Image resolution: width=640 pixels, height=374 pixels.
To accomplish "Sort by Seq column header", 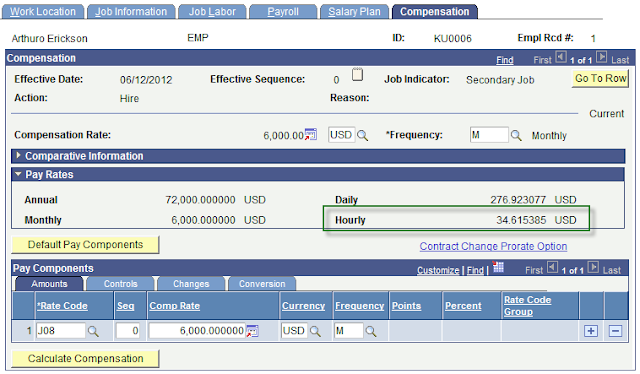I will pyautogui.click(x=125, y=306).
